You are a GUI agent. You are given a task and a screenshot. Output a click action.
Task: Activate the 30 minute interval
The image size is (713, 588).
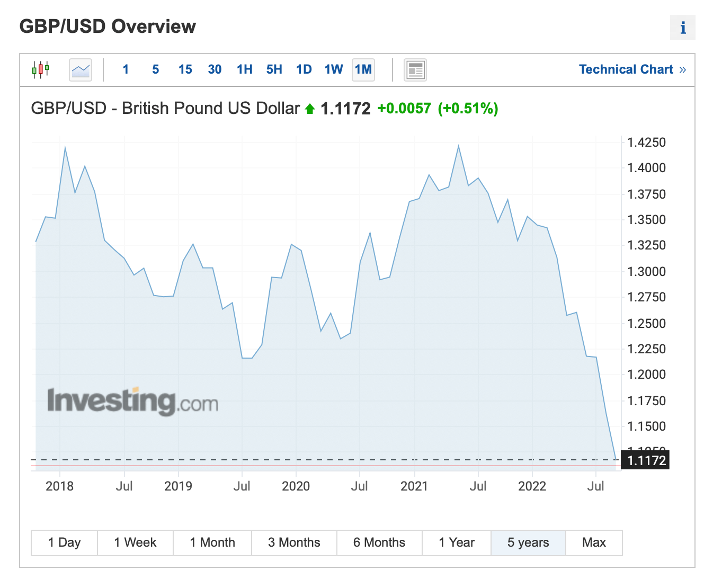[215, 69]
